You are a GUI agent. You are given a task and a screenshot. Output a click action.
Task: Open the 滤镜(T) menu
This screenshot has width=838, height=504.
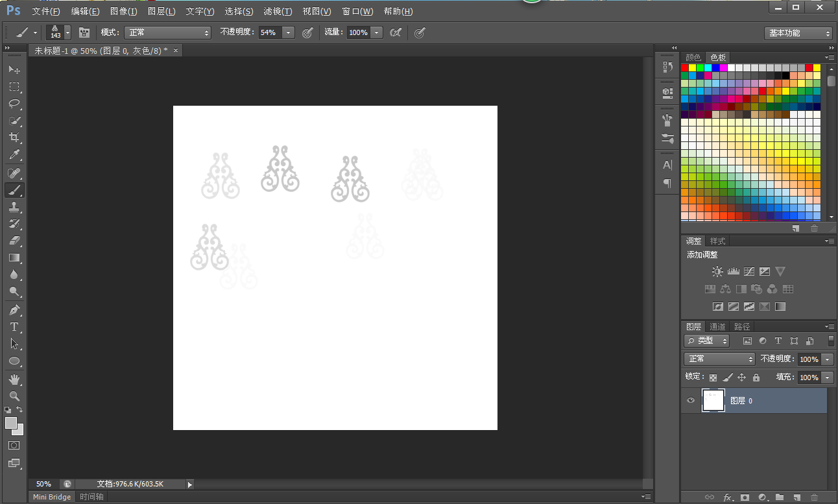tap(278, 12)
